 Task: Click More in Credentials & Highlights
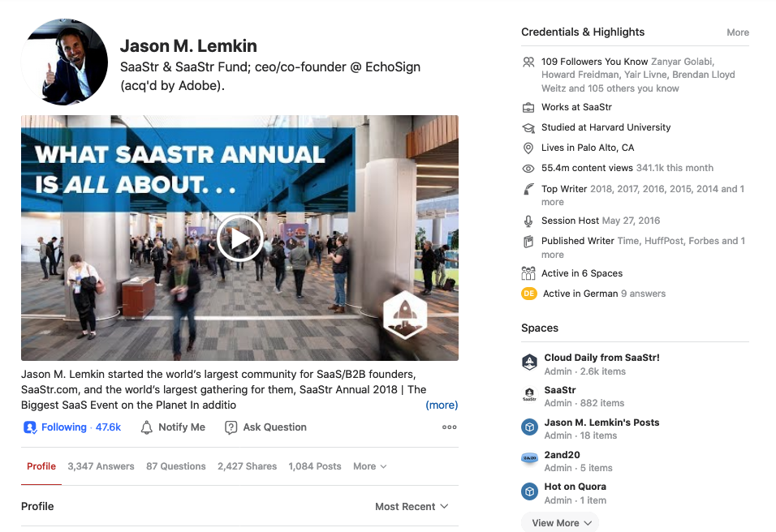pyautogui.click(x=737, y=32)
